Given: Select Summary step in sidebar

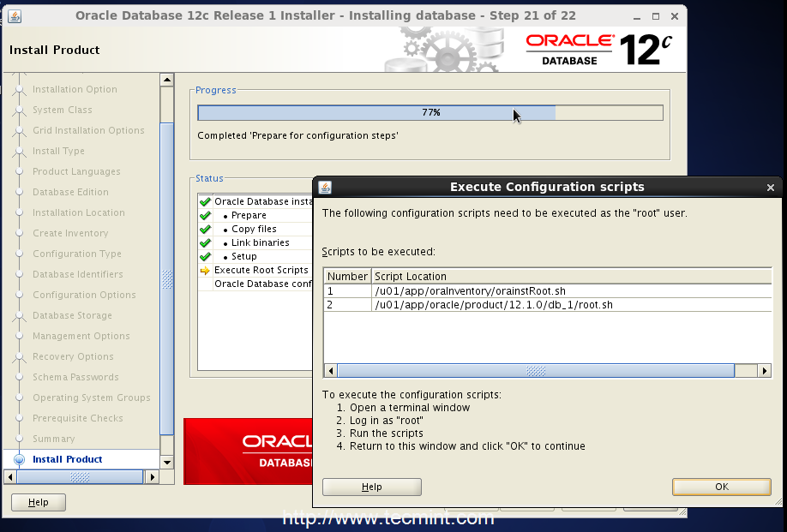Looking at the screenshot, I should coord(53,439).
